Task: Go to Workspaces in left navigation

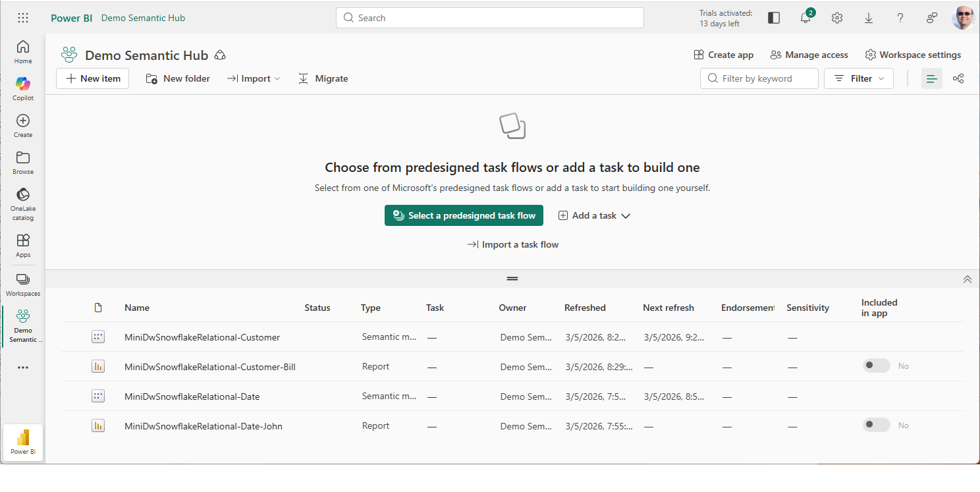Action: (23, 285)
